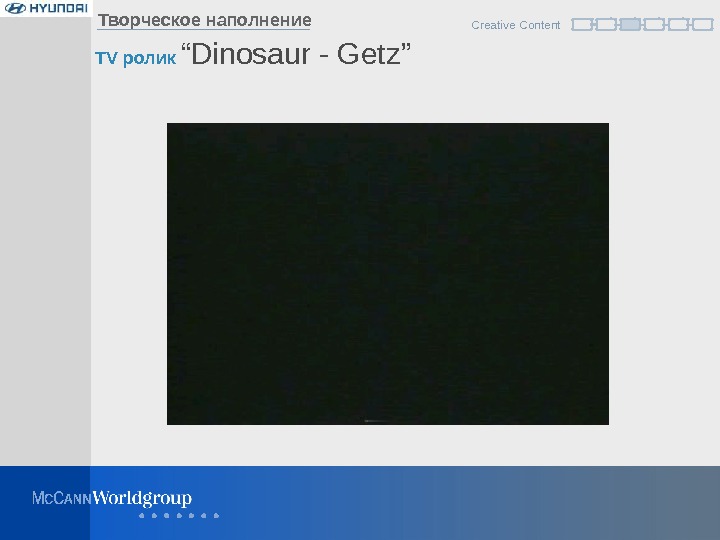Select the fourth progress box
Image resolution: width=720 pixels, height=540 pixels.
654,24
